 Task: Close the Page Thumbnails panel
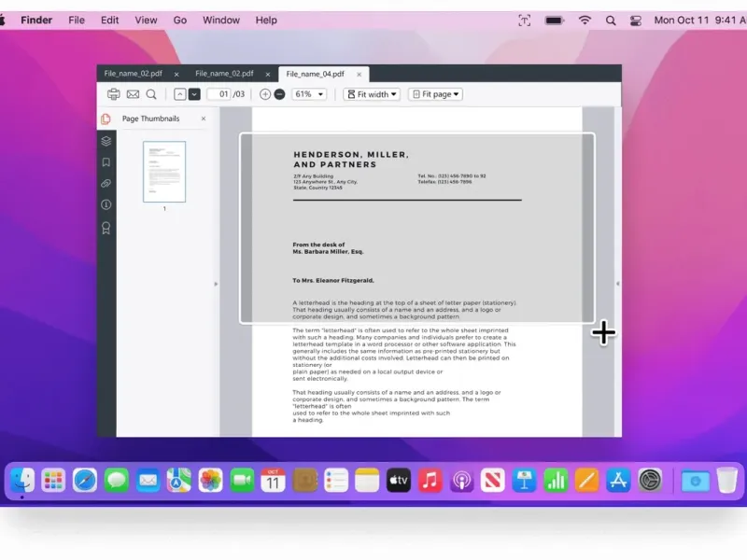click(x=204, y=119)
